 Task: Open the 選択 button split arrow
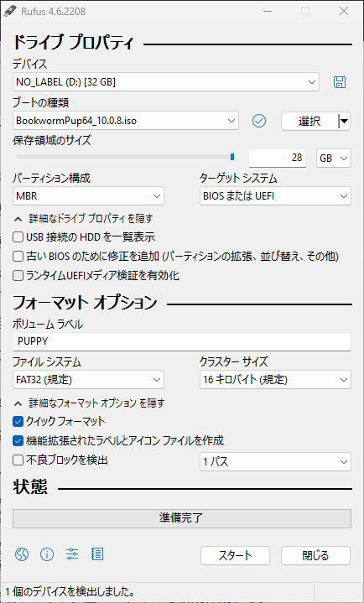click(x=345, y=121)
